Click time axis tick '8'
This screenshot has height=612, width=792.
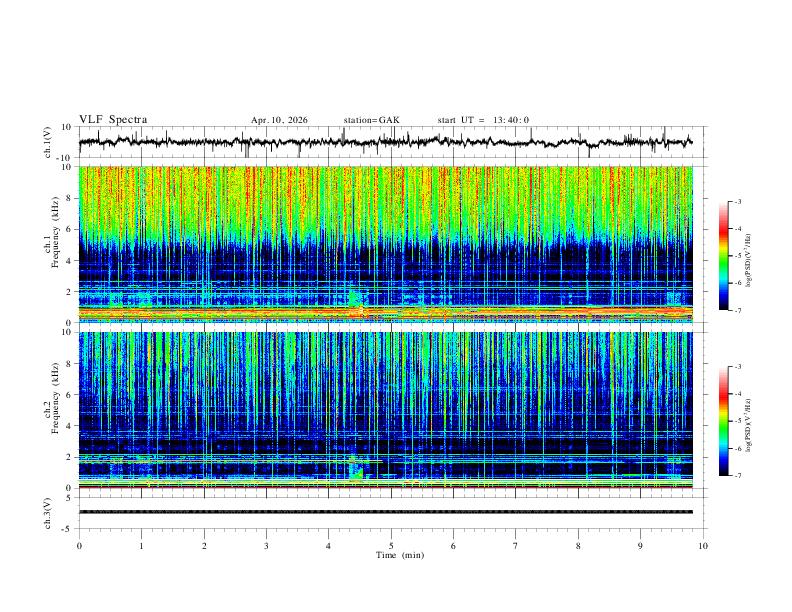pyautogui.click(x=578, y=546)
